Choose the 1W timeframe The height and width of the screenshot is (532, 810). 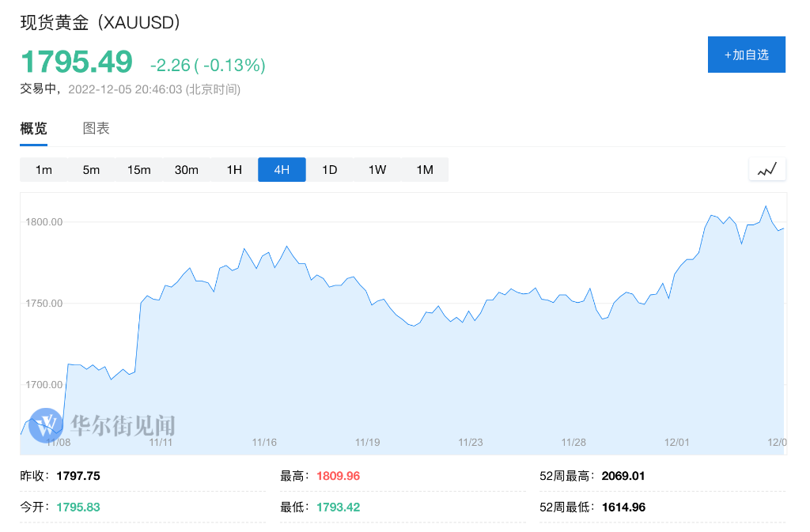pyautogui.click(x=377, y=170)
